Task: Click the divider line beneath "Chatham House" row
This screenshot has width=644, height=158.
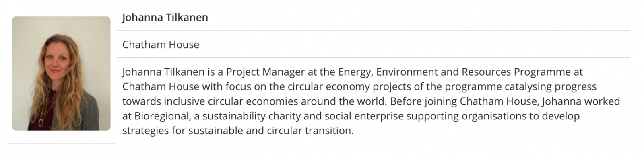Action: coord(373,58)
